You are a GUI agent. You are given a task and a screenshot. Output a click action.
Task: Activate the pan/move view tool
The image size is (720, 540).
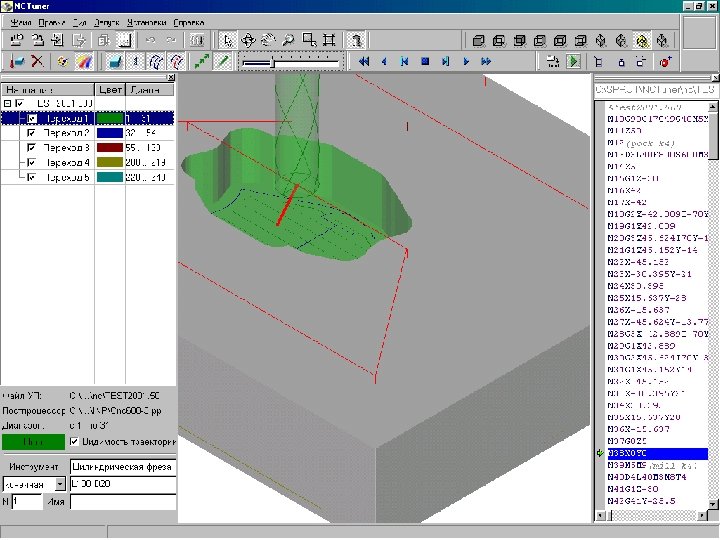247,41
